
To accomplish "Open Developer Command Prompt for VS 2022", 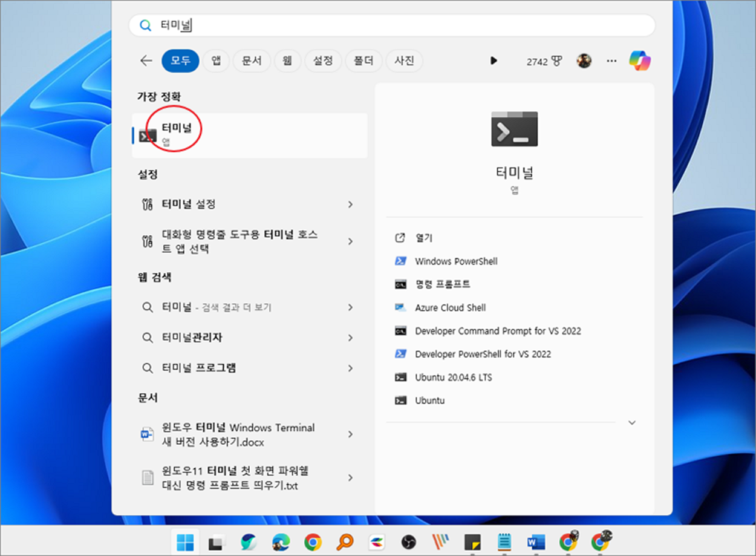I will (x=498, y=331).
